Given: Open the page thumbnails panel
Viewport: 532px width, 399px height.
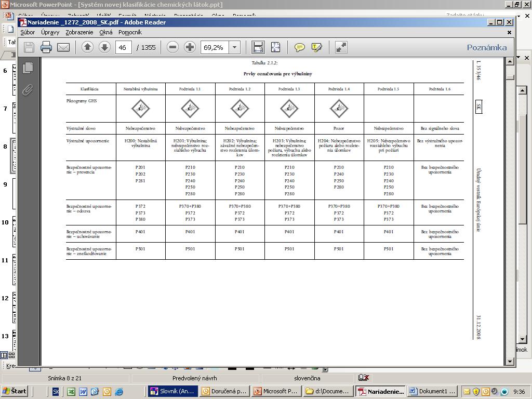Looking at the screenshot, I should click(x=28, y=68).
